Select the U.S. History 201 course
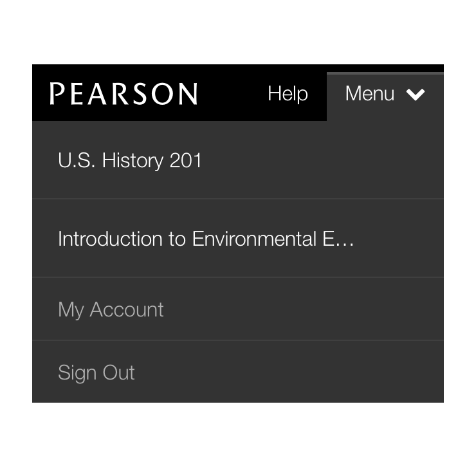The height and width of the screenshot is (467, 476). (x=130, y=160)
